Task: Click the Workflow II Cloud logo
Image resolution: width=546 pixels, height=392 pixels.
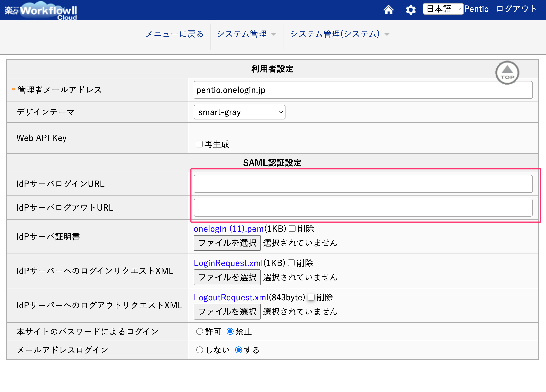Action: 41,11
